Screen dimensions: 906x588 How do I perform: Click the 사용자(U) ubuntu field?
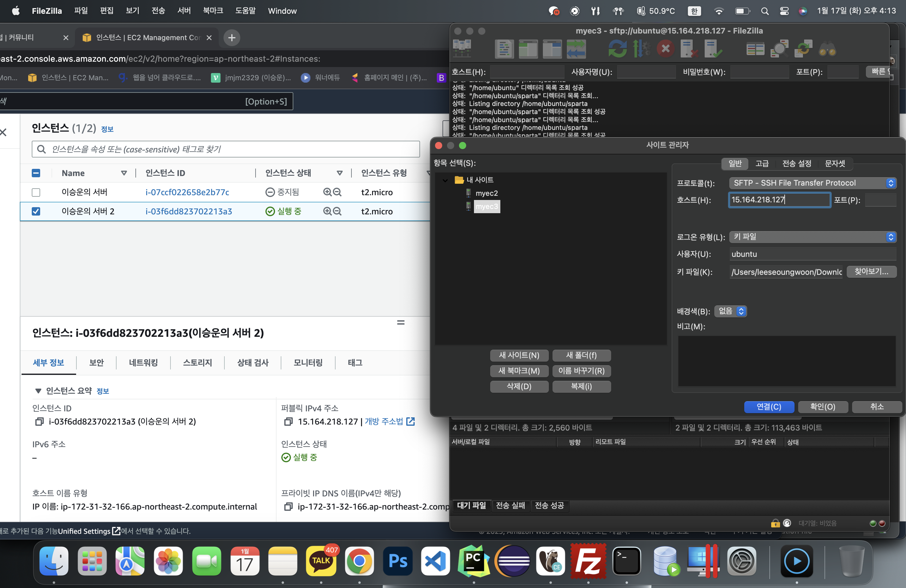[x=813, y=254]
